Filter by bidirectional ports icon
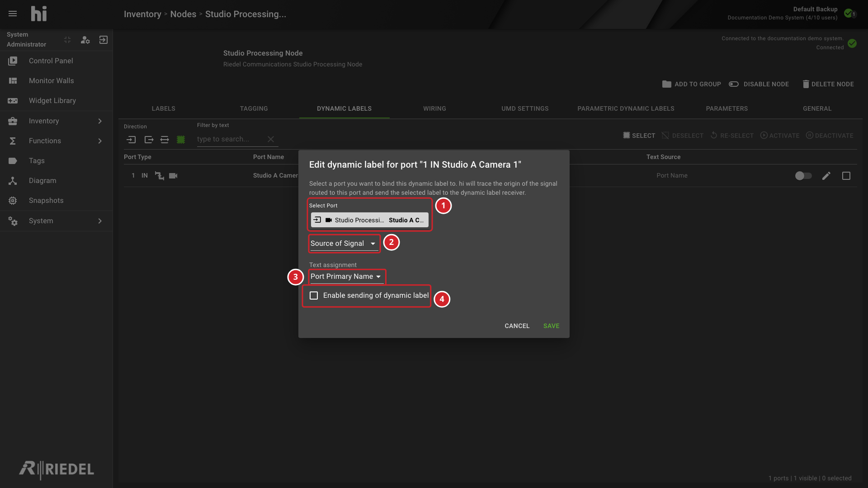Image resolution: width=868 pixels, height=488 pixels. 165,140
